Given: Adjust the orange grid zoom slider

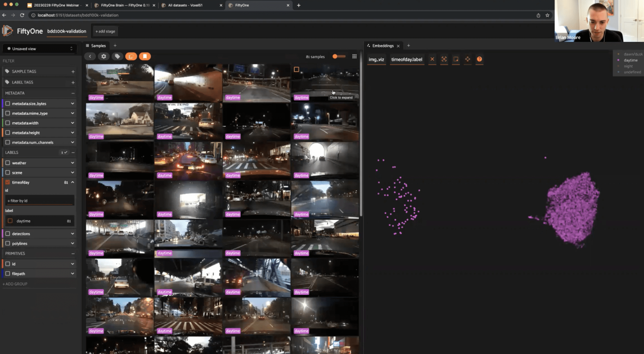Looking at the screenshot, I should click(335, 56).
